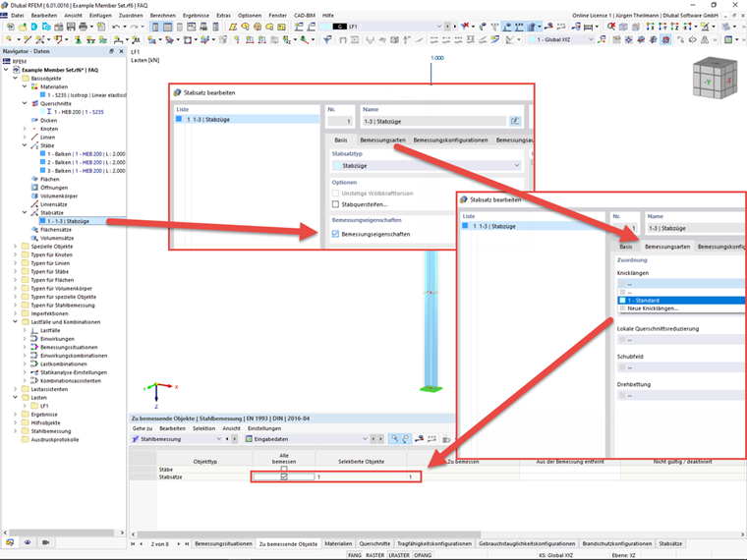The height and width of the screenshot is (560, 747).
Task: Uncheck Alle bemessen for Stabsätze row
Action: point(284,476)
